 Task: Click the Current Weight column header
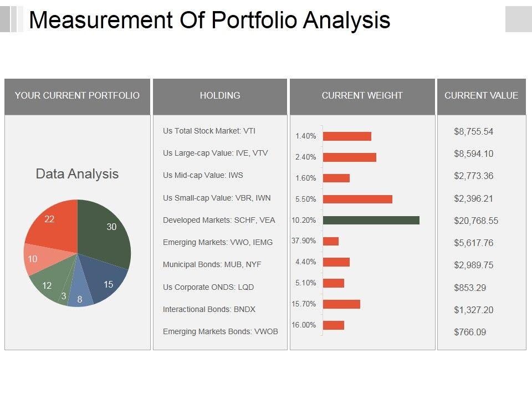(362, 96)
